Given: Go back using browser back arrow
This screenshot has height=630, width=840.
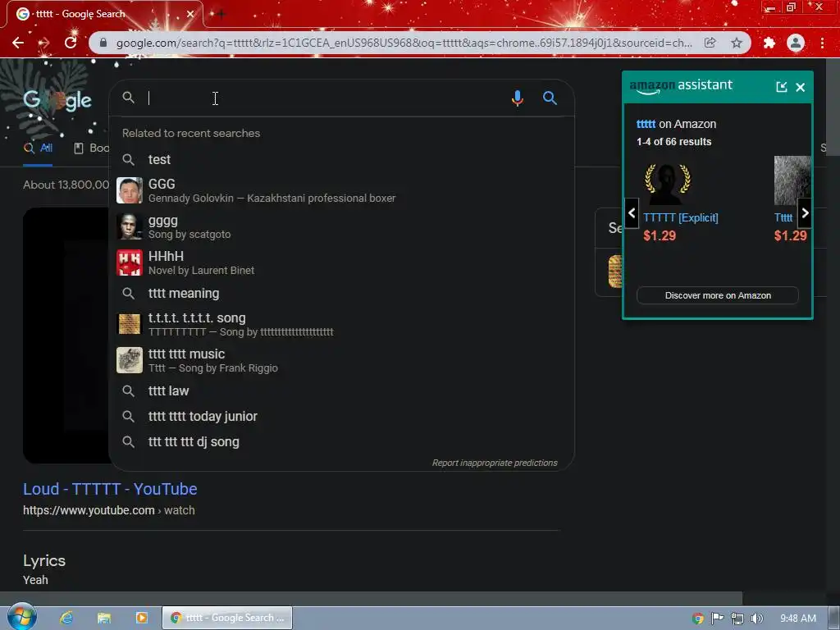Looking at the screenshot, I should pyautogui.click(x=18, y=43).
